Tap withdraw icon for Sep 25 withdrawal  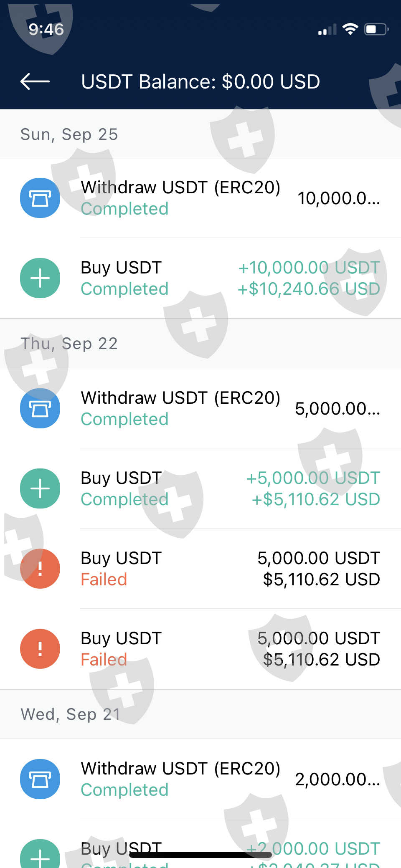40,198
